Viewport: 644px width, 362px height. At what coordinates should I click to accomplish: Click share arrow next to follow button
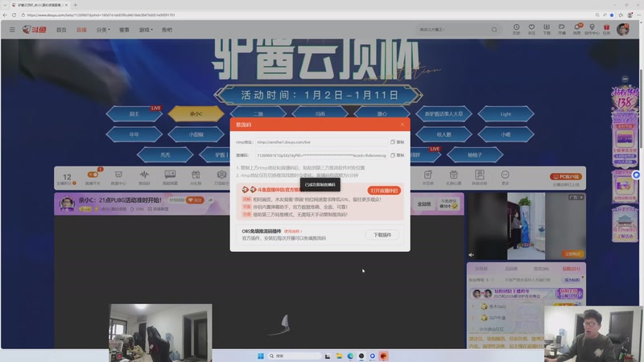pyautogui.click(x=210, y=200)
